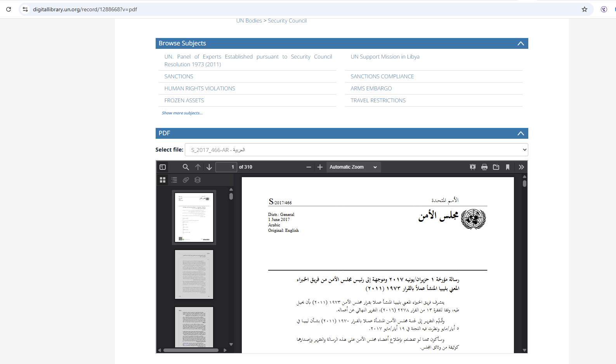Click the browser extension icon
Screen dimensions: 616x364
604,9
